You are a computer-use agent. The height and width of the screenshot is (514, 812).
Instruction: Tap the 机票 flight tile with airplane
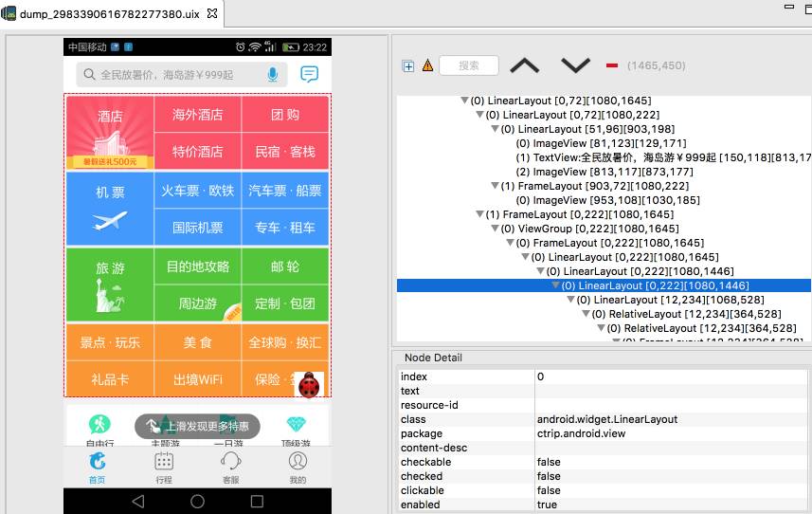pos(110,209)
